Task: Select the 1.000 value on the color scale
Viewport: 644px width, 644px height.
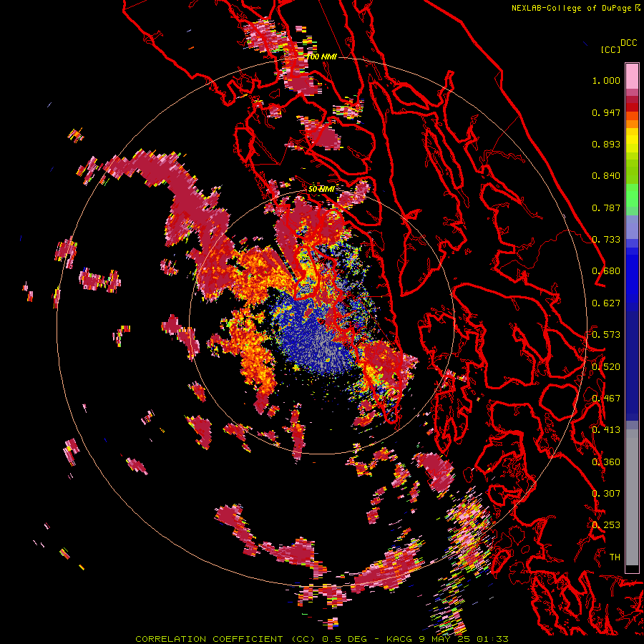Action: pyautogui.click(x=606, y=80)
